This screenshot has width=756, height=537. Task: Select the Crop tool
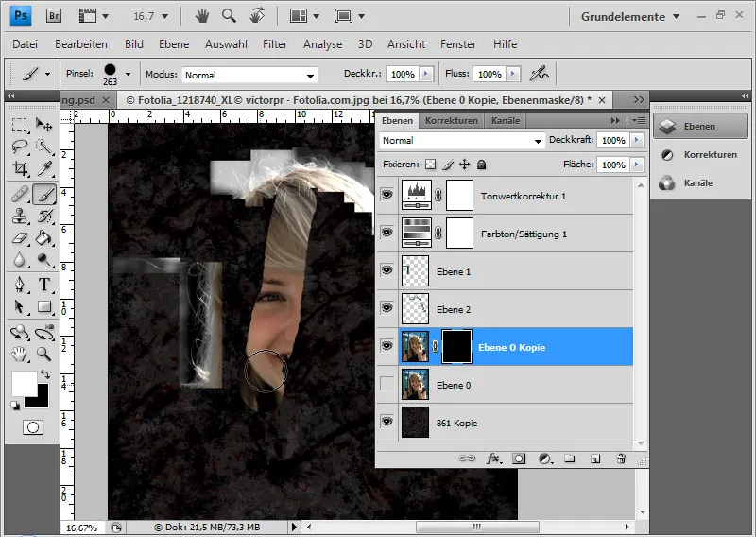(x=19, y=168)
